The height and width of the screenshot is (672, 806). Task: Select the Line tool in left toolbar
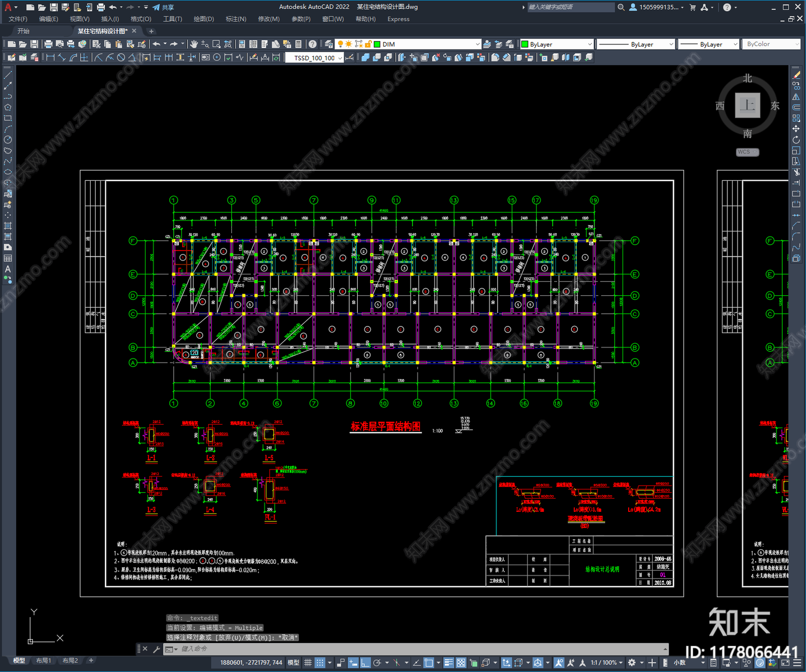pos(8,75)
